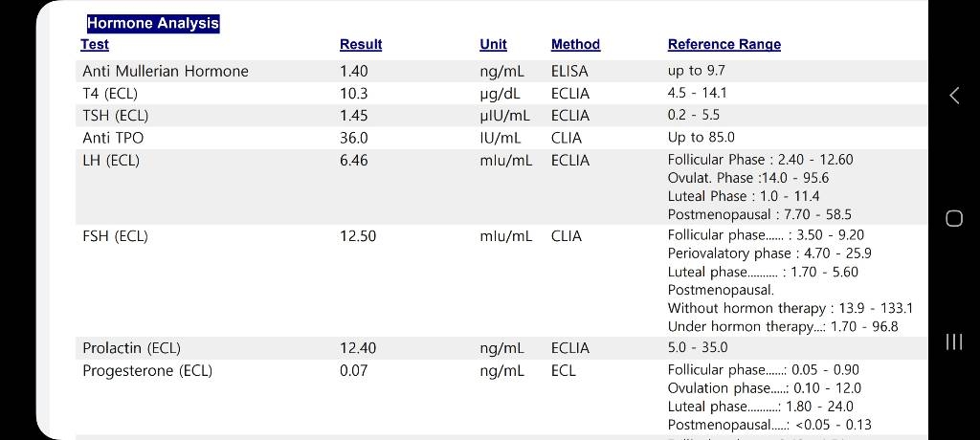Tap the T4 (ECL) result 10.3
The height and width of the screenshot is (440, 980).
pyautogui.click(x=354, y=94)
